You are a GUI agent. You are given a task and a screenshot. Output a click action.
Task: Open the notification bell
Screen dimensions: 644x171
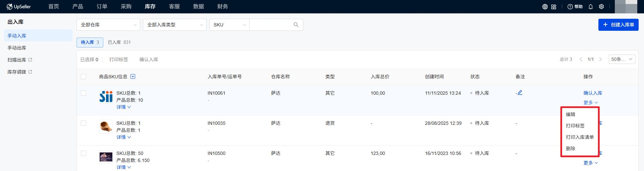click(591, 7)
